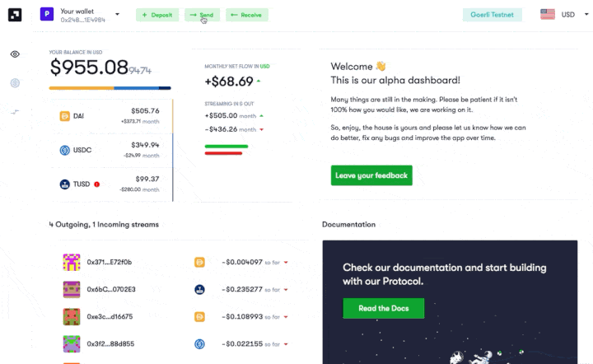The image size is (593, 364).
Task: Click the purple P wallet avatar
Action: 45,15
